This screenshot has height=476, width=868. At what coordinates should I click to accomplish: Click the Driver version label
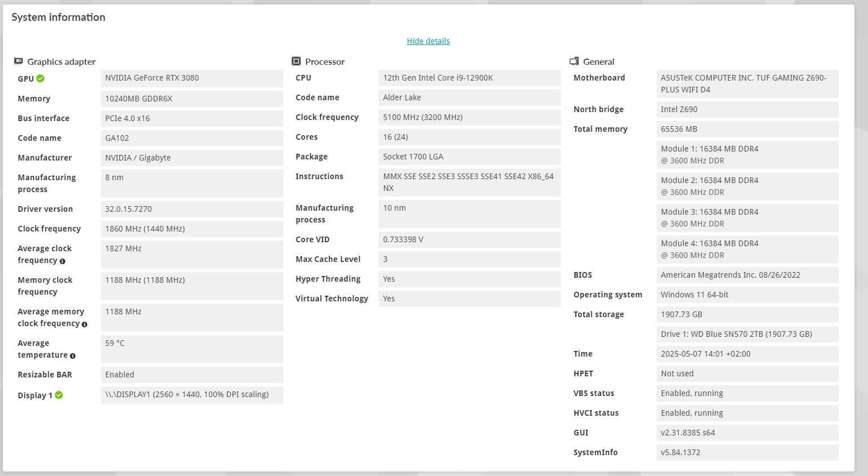(45, 209)
